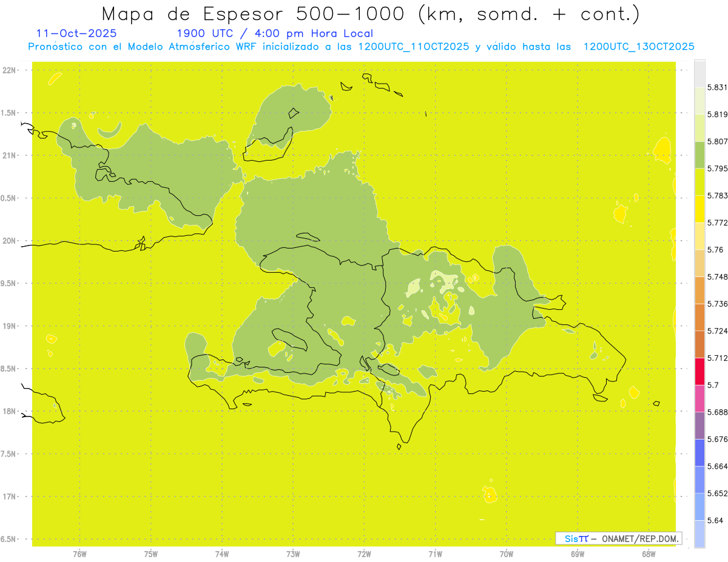Click the longitude label '68W'
728x562 pixels.
649,554
